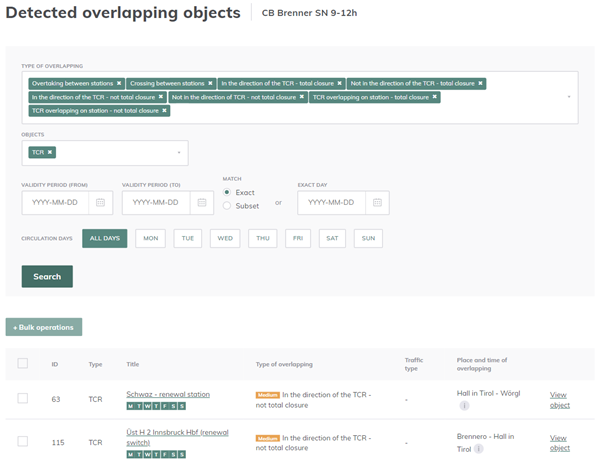Open the 'Schwaz - renewal station' link
This screenshot has height=461, width=605.
[168, 394]
